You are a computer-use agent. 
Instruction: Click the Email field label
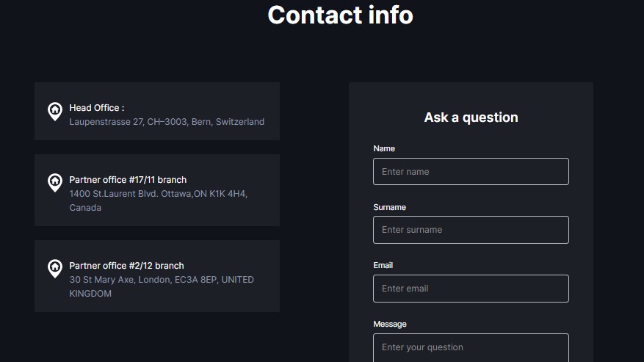[x=383, y=265]
